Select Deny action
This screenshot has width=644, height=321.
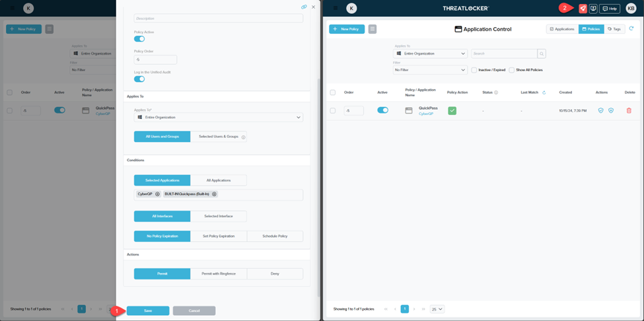[275, 273]
